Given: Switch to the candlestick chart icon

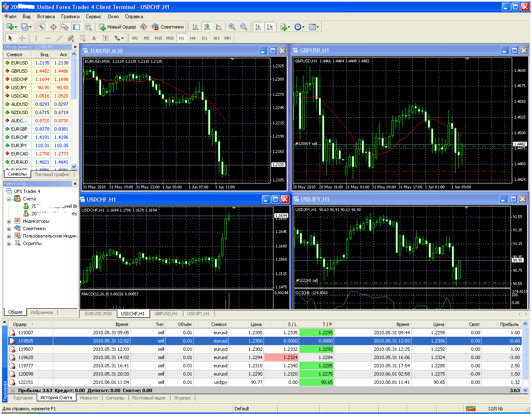Looking at the screenshot, I should point(207,27).
